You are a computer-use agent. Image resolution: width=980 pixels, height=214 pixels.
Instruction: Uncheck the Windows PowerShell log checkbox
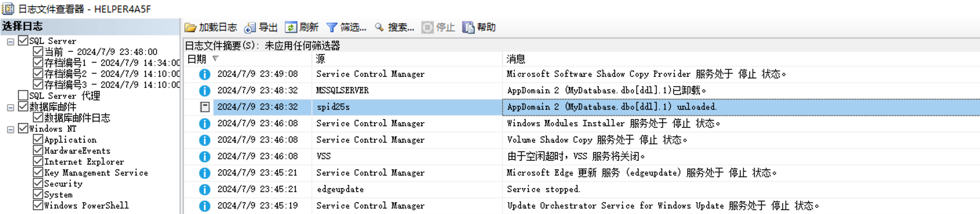(x=38, y=205)
